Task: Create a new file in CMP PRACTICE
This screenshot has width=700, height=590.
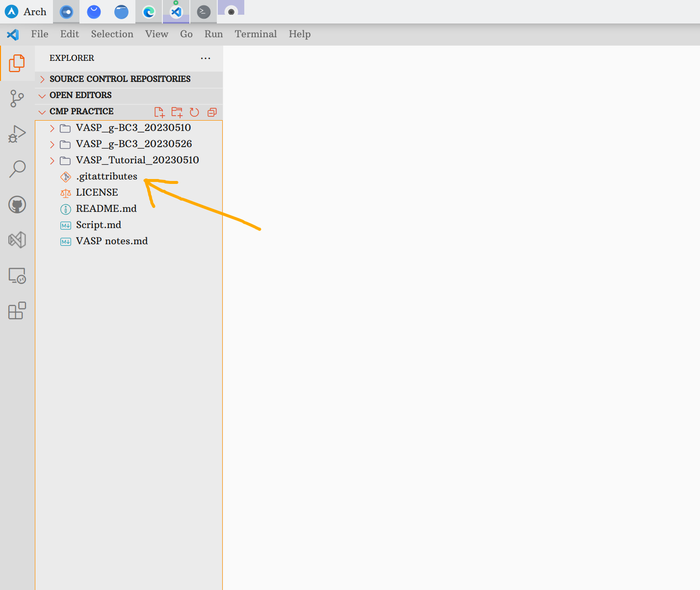Action: click(x=159, y=112)
